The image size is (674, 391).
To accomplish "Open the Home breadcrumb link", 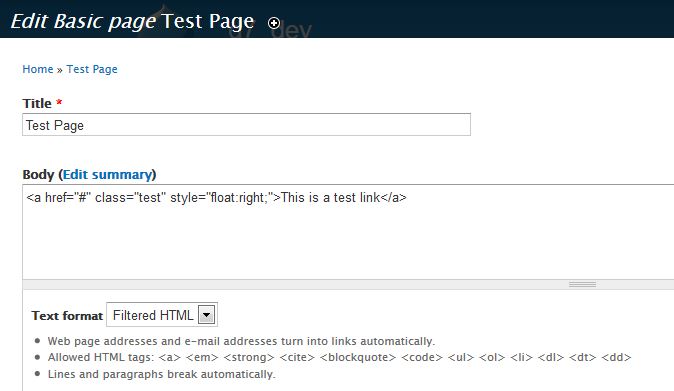I will coord(38,69).
